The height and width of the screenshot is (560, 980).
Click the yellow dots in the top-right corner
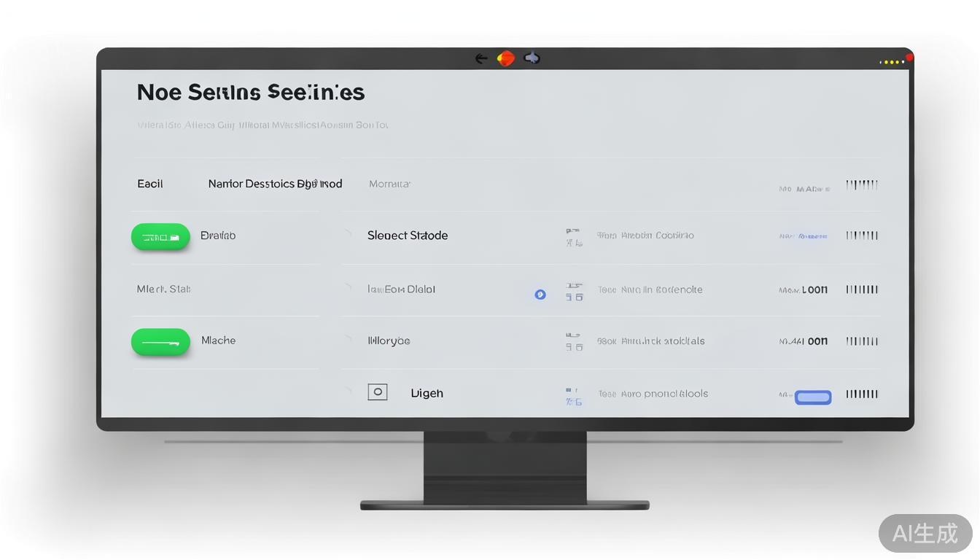click(x=891, y=63)
